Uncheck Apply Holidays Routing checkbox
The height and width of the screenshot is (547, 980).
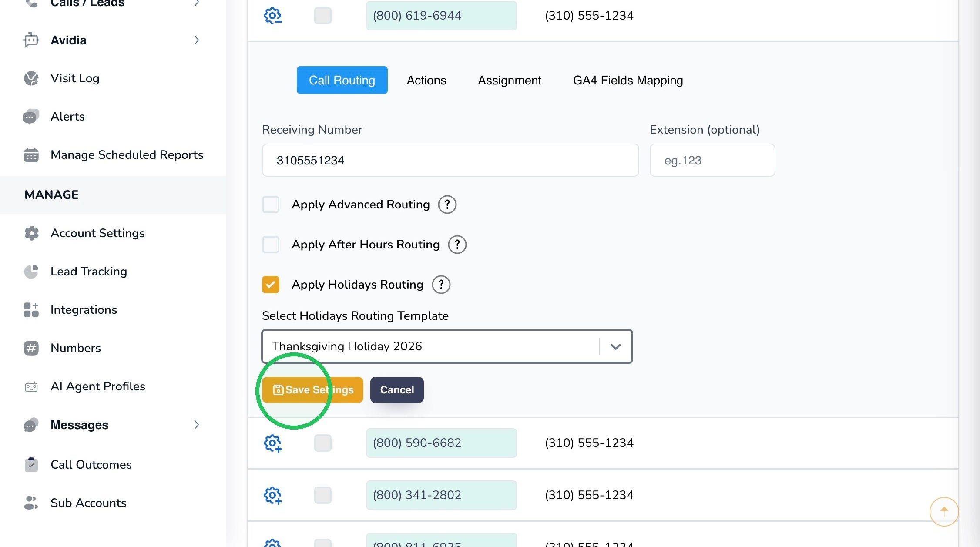tap(271, 285)
